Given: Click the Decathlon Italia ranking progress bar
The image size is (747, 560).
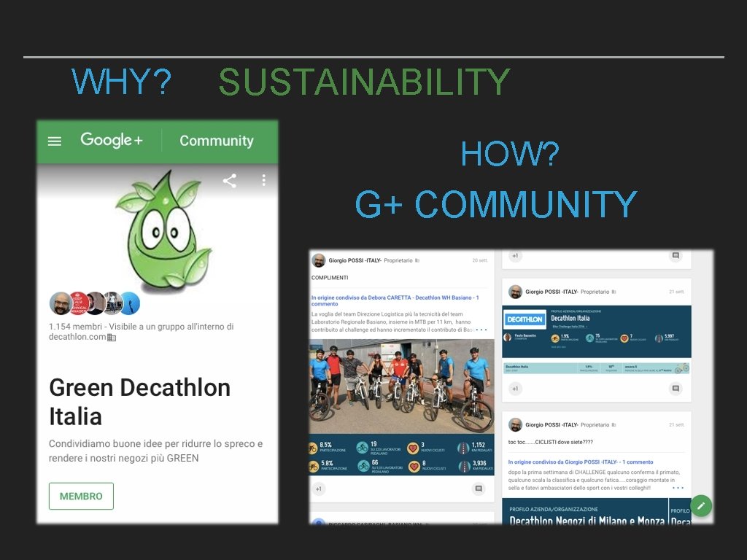Looking at the screenshot, I should (x=597, y=368).
